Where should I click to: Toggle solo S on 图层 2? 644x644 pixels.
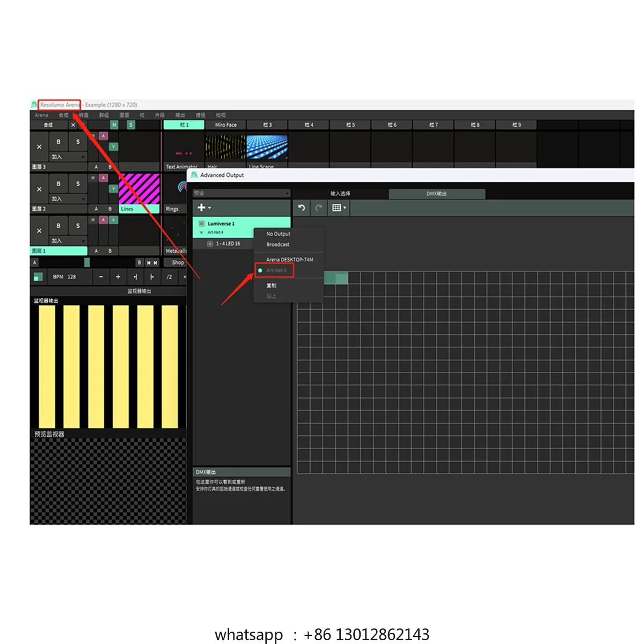point(78,184)
